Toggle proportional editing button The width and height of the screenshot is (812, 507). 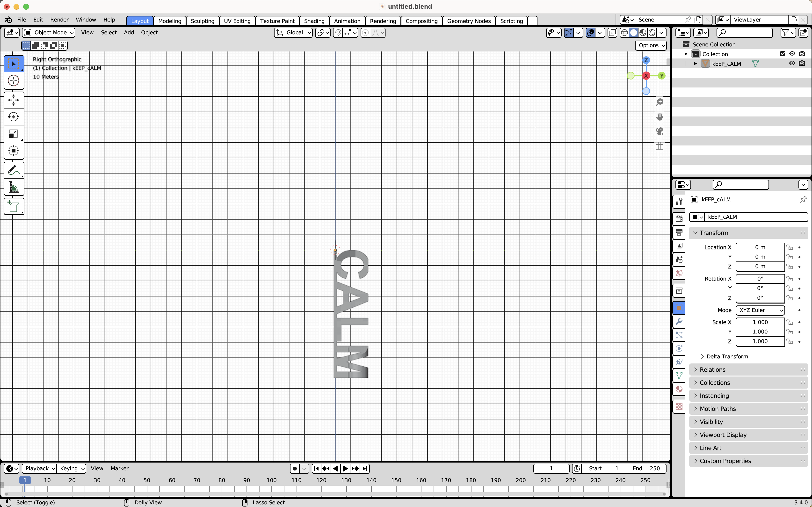click(x=365, y=33)
